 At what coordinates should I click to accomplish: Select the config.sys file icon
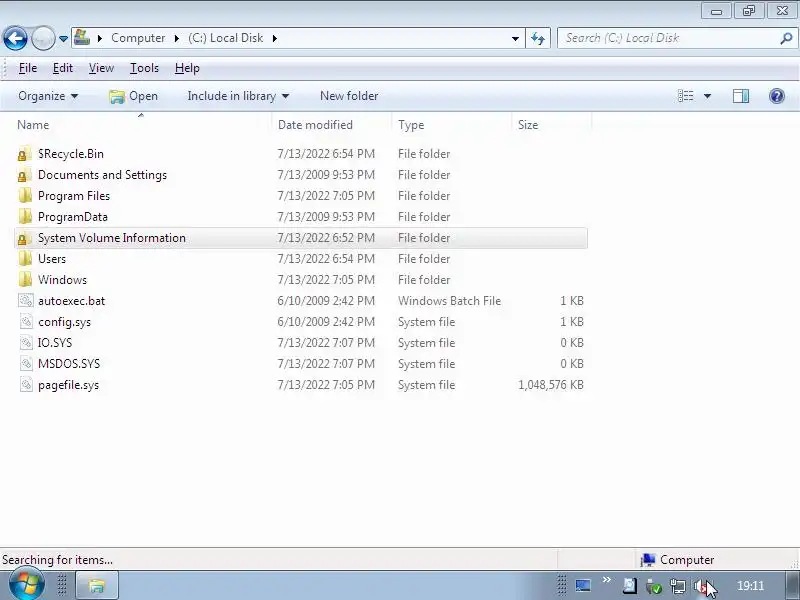pos(26,321)
